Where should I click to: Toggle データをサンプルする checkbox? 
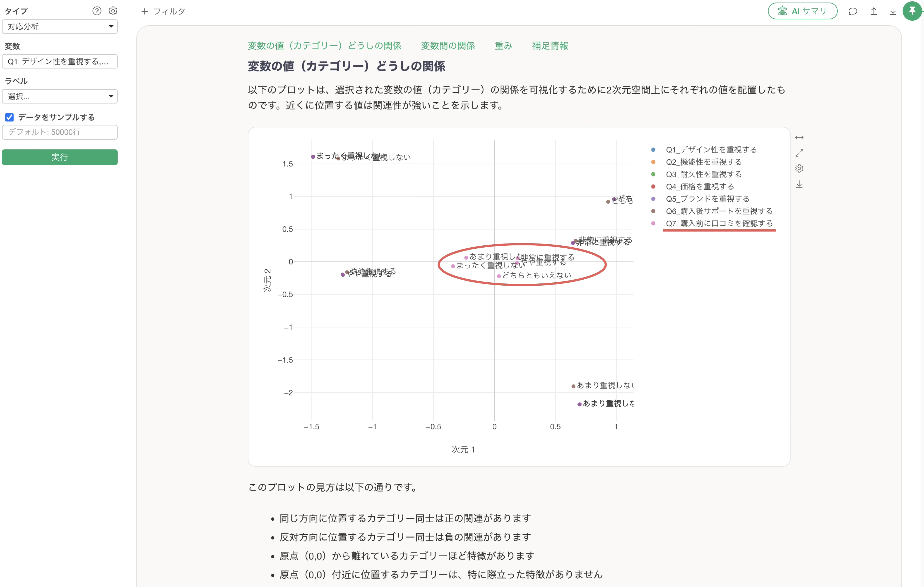coord(10,117)
